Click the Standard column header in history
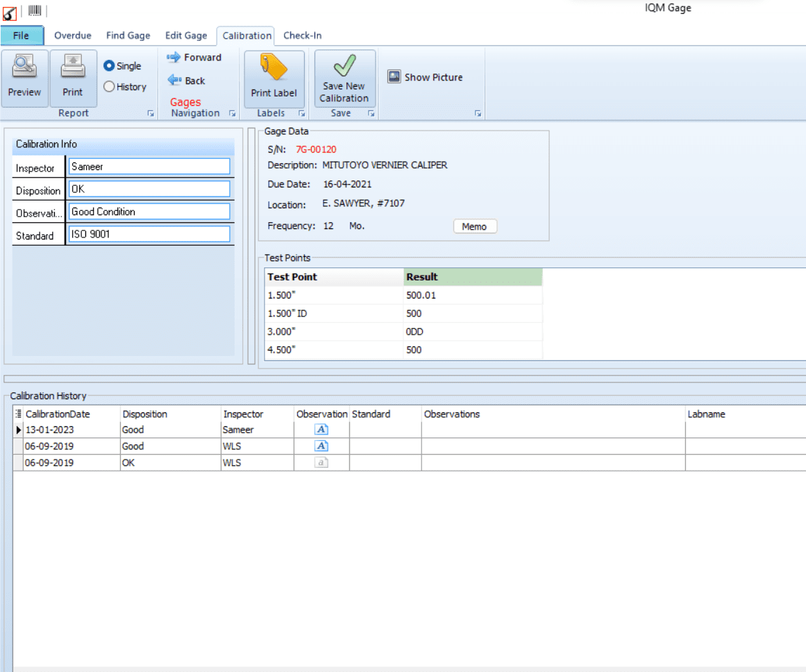The width and height of the screenshot is (806, 672). coord(385,414)
